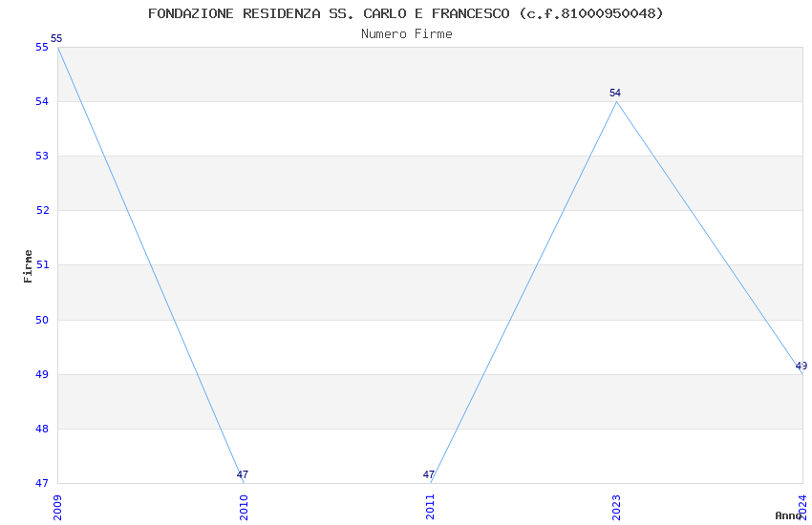Click the data point label 47 at 2011
Screen dimensions: 812x525
click(429, 474)
